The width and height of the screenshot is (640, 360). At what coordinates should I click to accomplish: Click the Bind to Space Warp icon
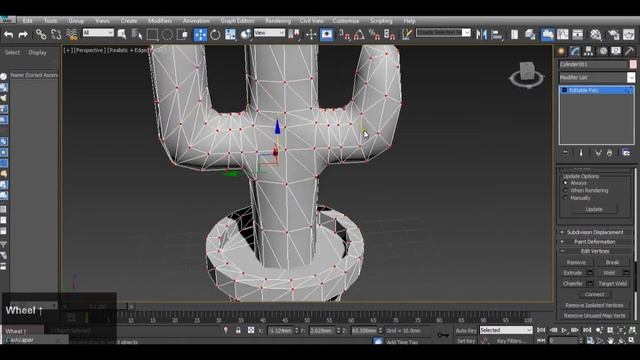(x=72, y=35)
